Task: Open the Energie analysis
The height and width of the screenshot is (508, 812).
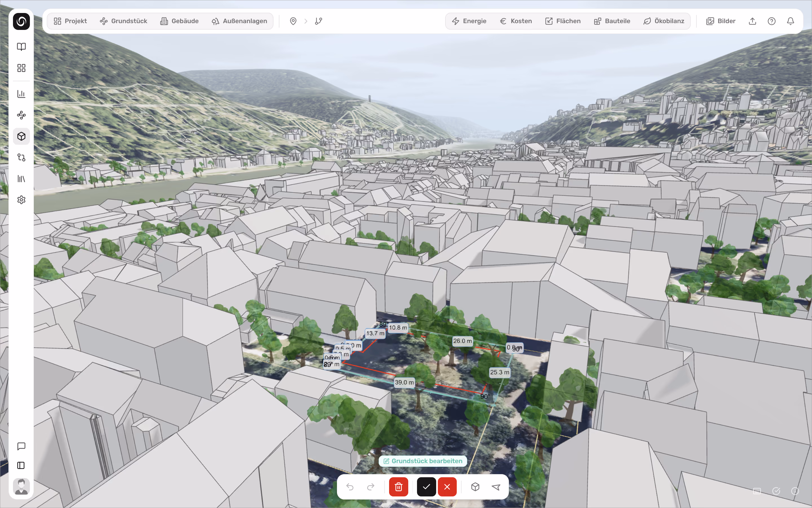Action: tap(469, 21)
